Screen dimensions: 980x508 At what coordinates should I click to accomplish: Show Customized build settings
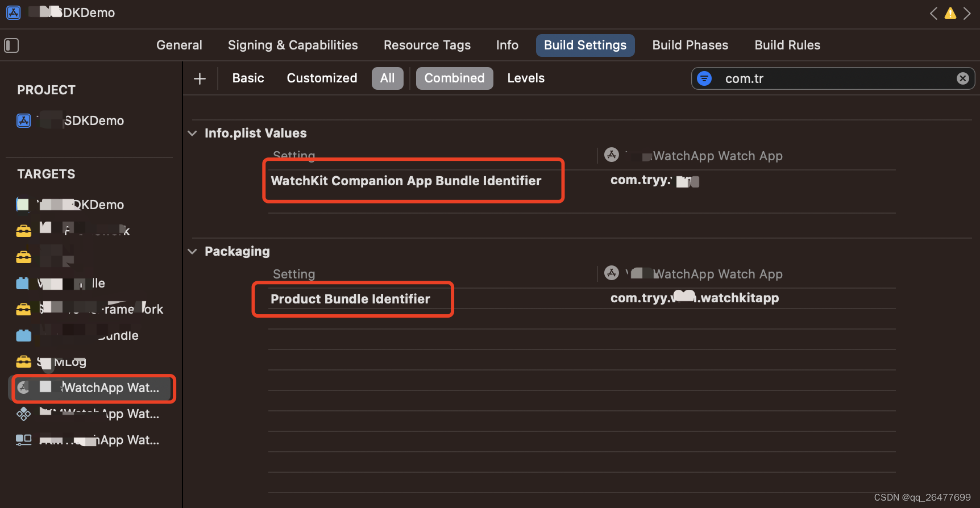pyautogui.click(x=322, y=78)
